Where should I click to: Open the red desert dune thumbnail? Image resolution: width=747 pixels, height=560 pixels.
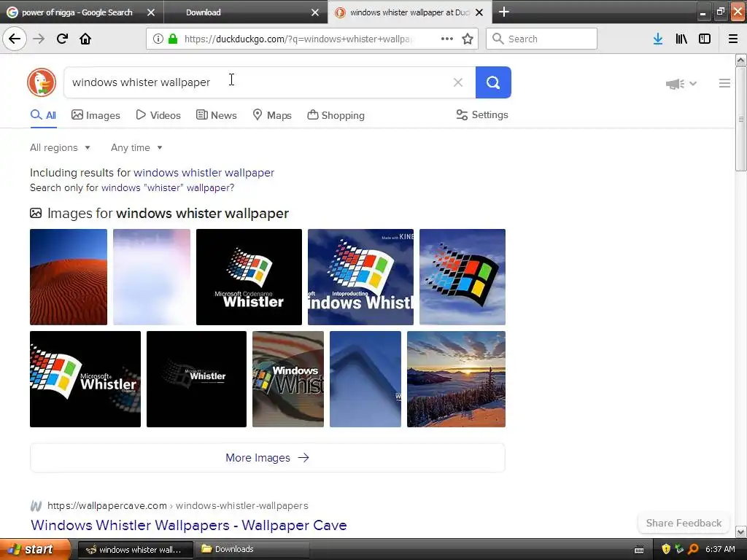(x=69, y=277)
